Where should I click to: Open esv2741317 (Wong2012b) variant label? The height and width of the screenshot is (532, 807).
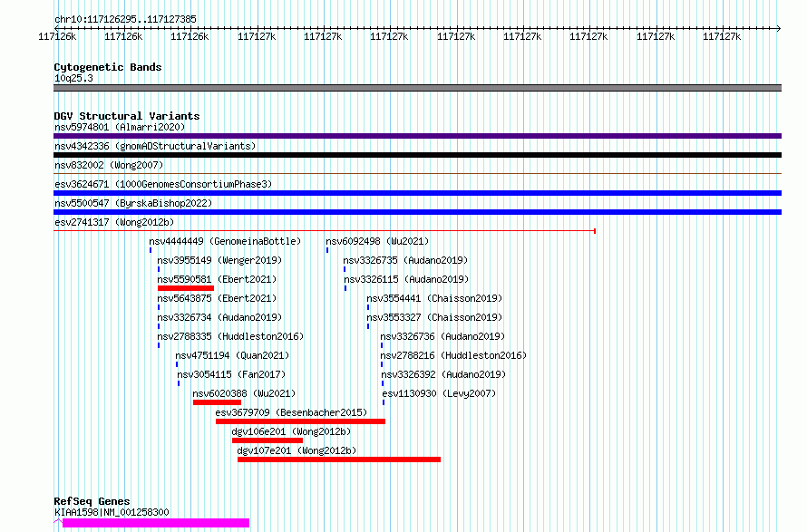tap(114, 222)
